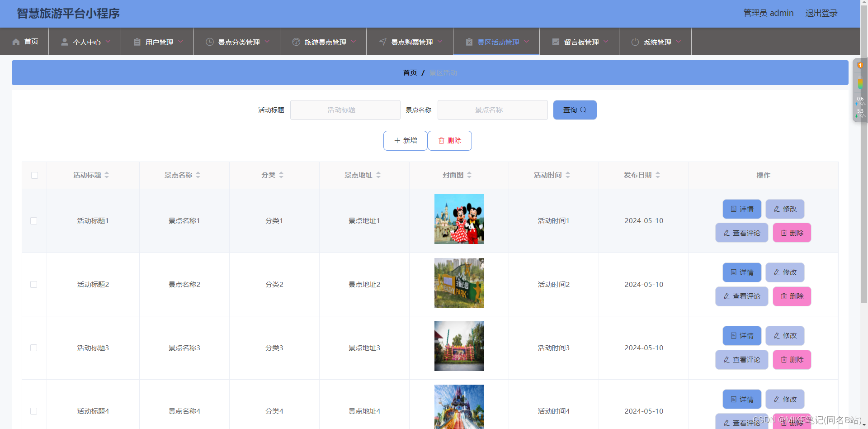Click the 景区活动 breadcrumb item
The height and width of the screenshot is (429, 868).
443,72
